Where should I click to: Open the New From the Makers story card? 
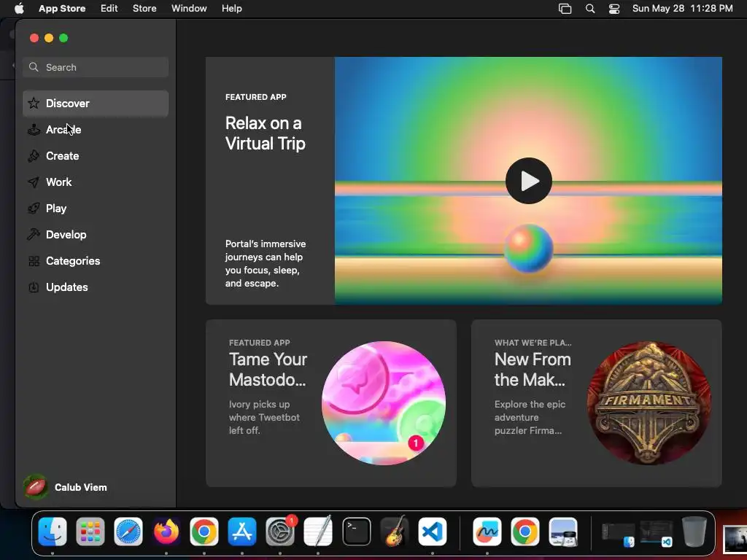pos(596,402)
